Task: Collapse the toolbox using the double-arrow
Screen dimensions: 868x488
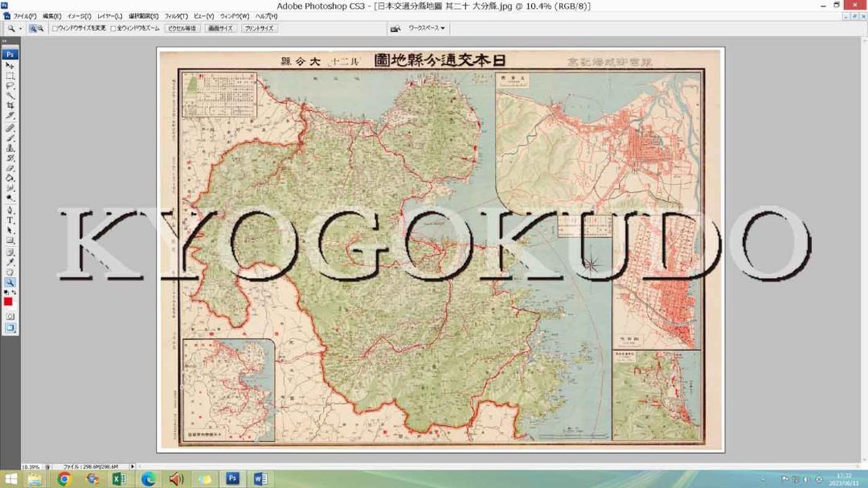Action: [5, 41]
